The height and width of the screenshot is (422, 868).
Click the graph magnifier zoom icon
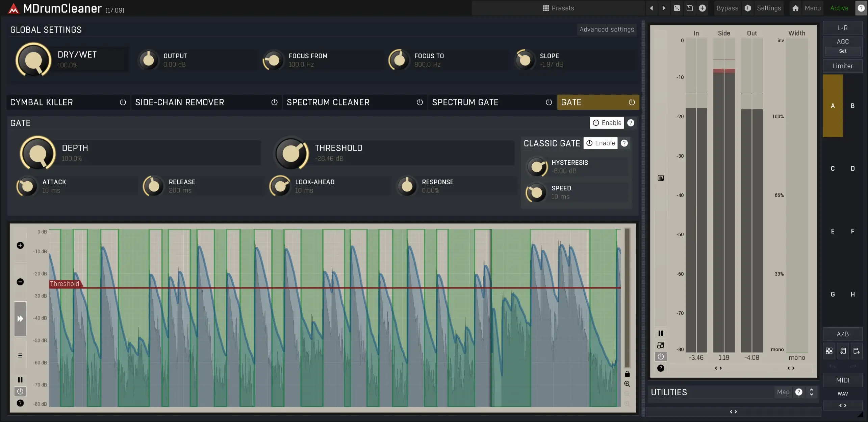coord(627,384)
